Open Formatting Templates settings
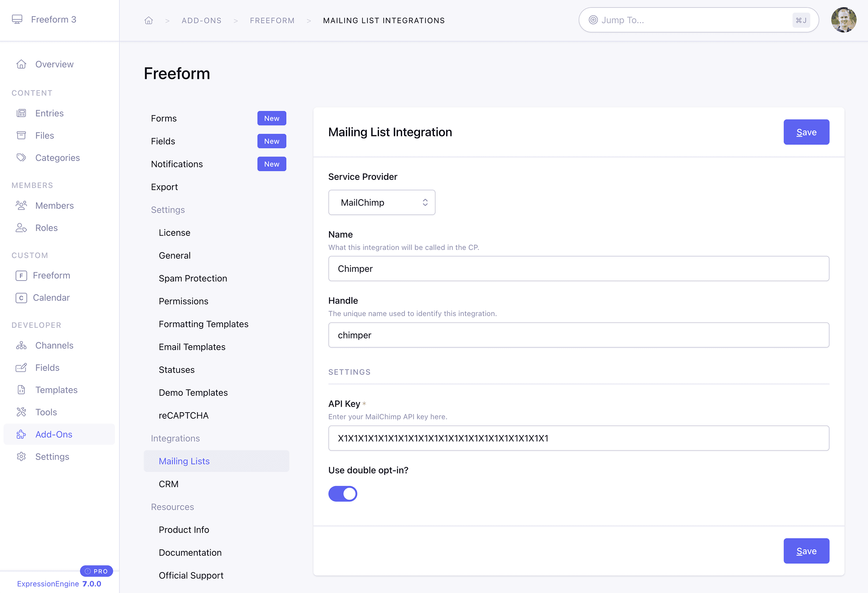Viewport: 868px width, 593px height. pyautogui.click(x=203, y=324)
